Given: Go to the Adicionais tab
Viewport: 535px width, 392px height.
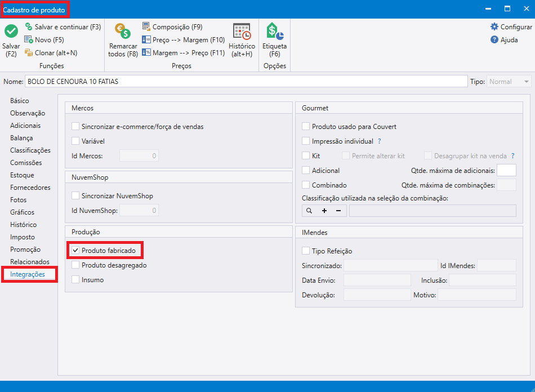Looking at the screenshot, I should pyautogui.click(x=25, y=126).
